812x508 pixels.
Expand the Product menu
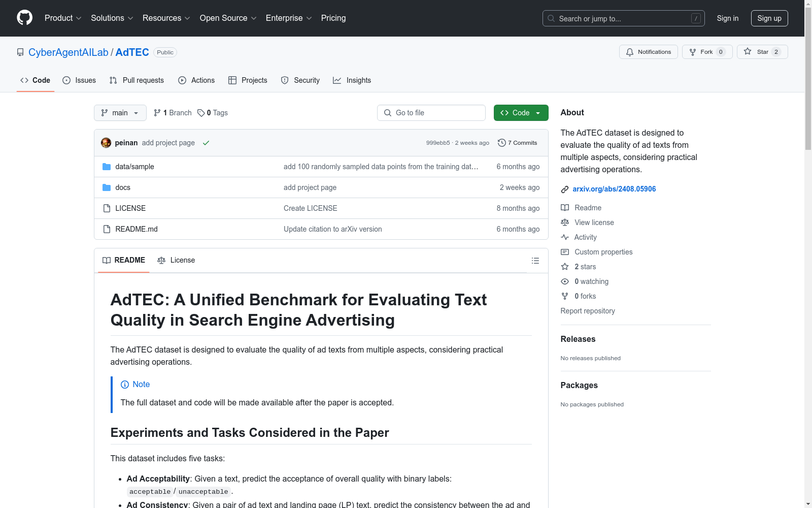[x=63, y=18]
